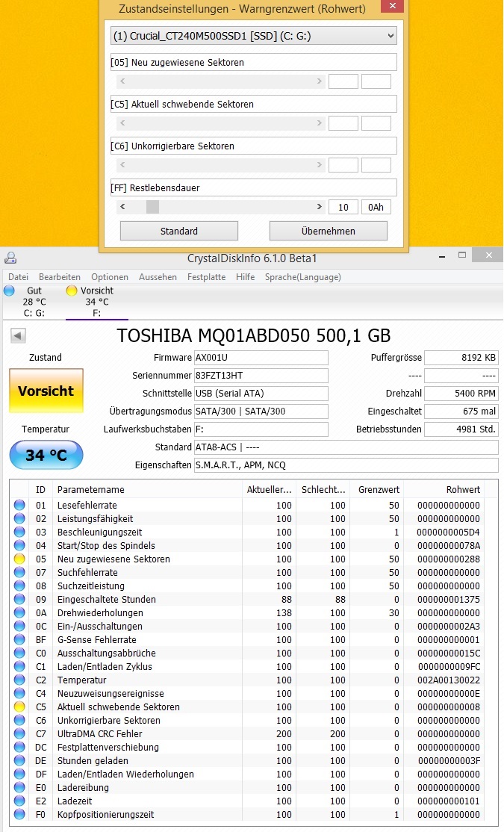Image resolution: width=504 pixels, height=832 pixels.
Task: Click blue status icon of Kopfpositionierungszeit row
Action: click(19, 815)
